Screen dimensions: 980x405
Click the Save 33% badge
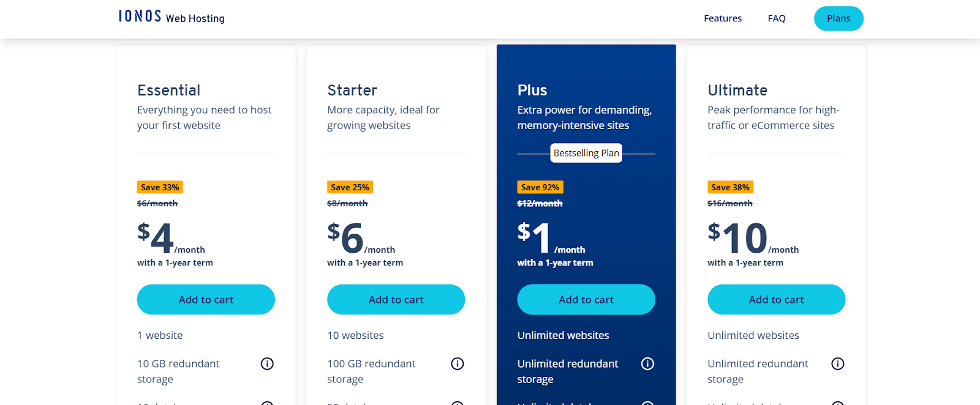[x=160, y=187]
